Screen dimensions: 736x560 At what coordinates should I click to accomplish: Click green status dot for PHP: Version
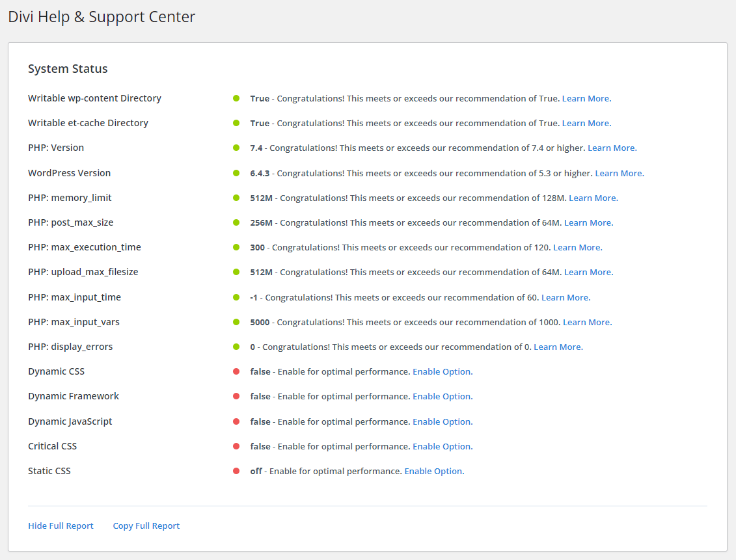pos(236,148)
